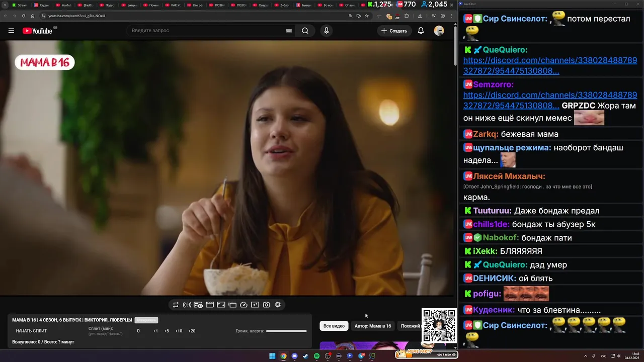This screenshot has height=362, width=644.
Task: Open the taskbar clock 18:46 date
Action: click(x=631, y=356)
